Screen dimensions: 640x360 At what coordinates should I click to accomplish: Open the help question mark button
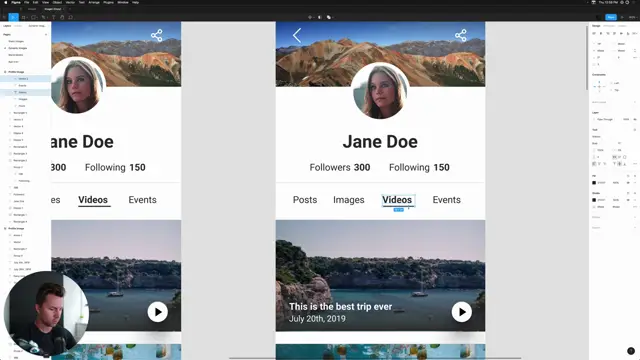631,351
